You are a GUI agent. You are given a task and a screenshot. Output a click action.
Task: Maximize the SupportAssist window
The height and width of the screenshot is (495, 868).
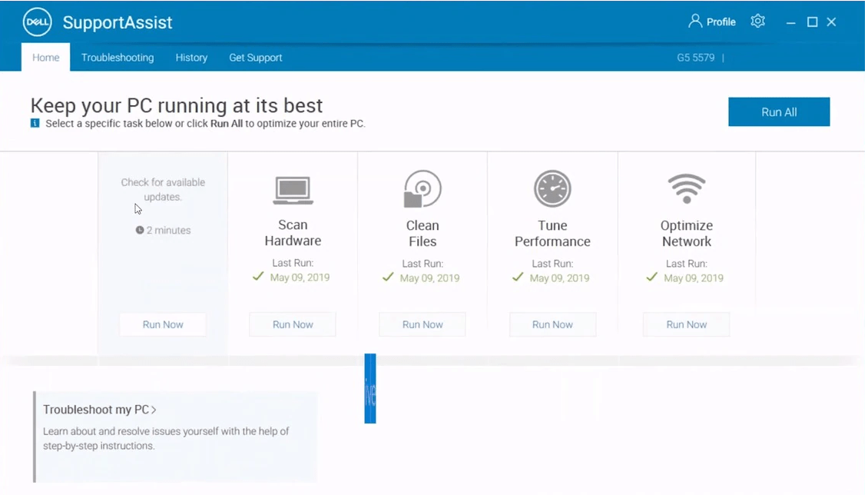(x=811, y=22)
